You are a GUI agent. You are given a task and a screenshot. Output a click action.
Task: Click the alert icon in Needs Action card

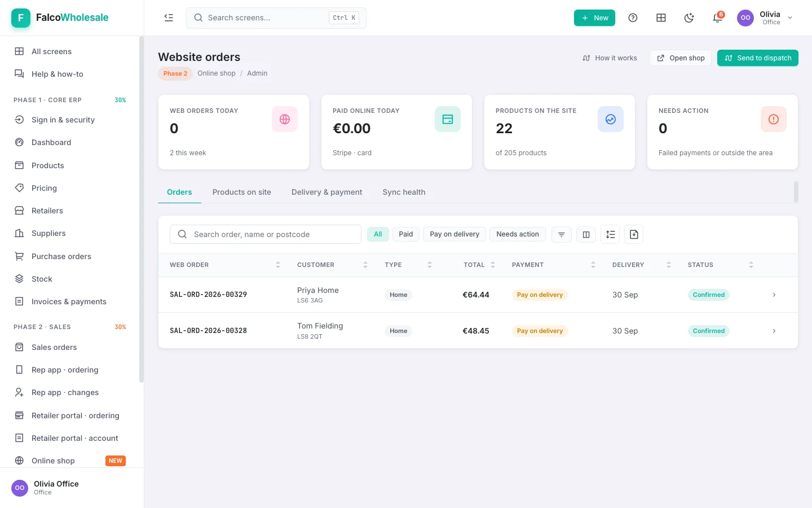[774, 119]
